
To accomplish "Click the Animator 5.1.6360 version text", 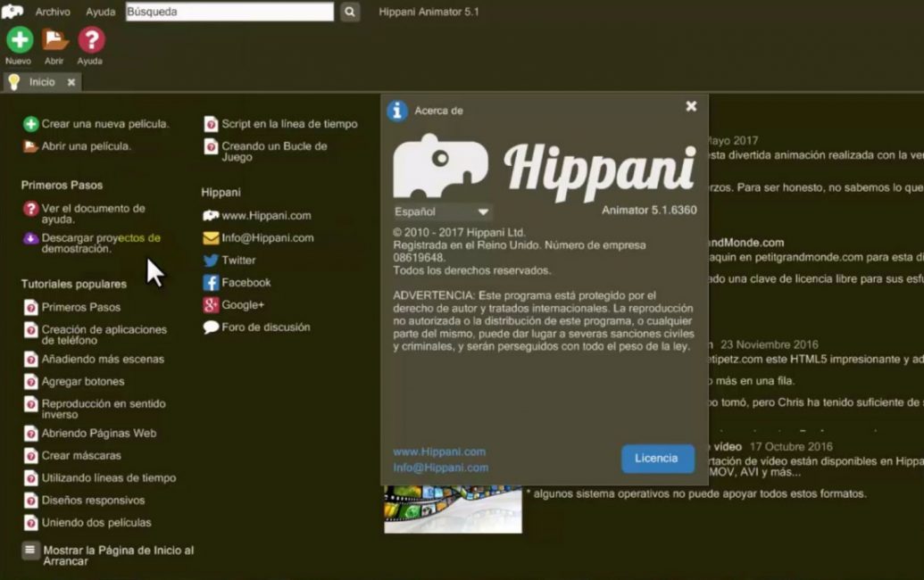I will tap(649, 211).
